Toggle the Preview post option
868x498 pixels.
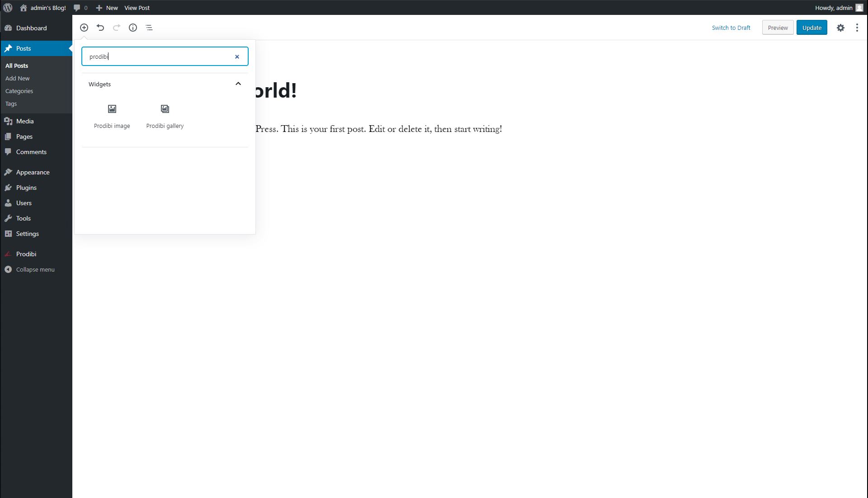pyautogui.click(x=777, y=28)
